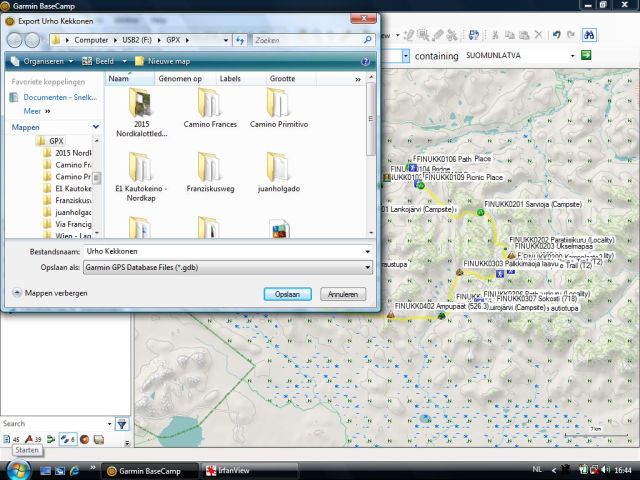Click the green go arrow beside SUOMUNLATVA
640x480 pixels.
click(590, 57)
